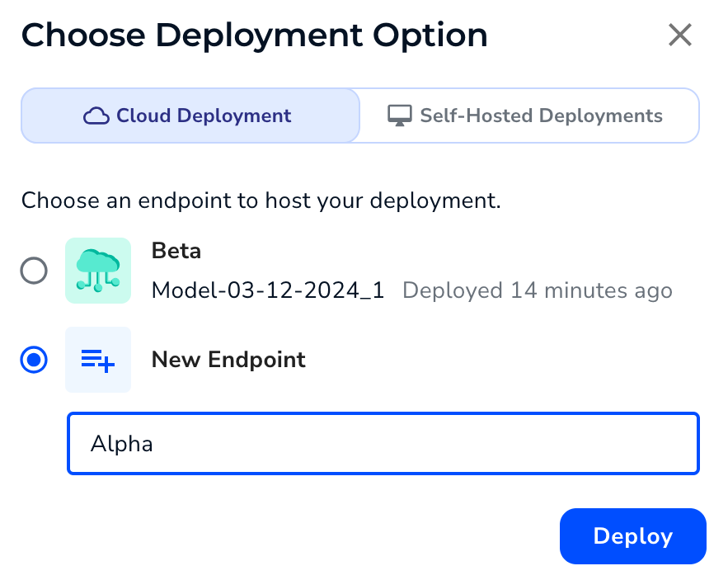Switch to the Self-Hosted Deployments tab
728x580 pixels.
528,116
